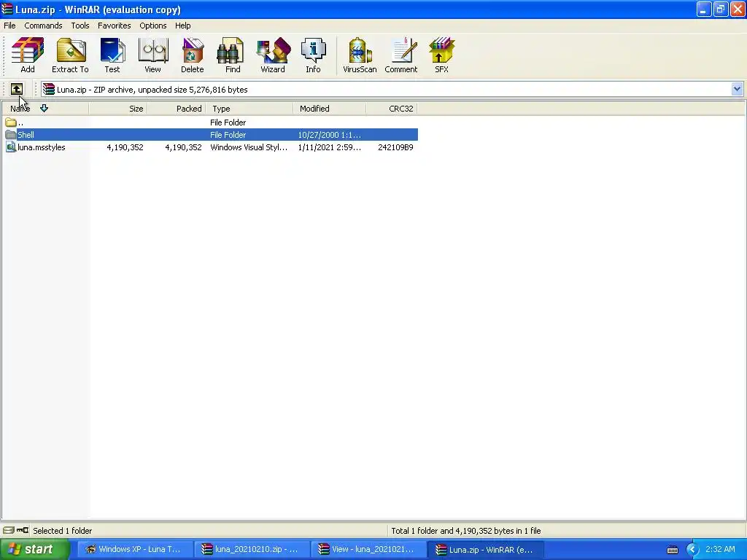The height and width of the screenshot is (560, 747).
Task: Open the Options menu
Action: (x=153, y=26)
